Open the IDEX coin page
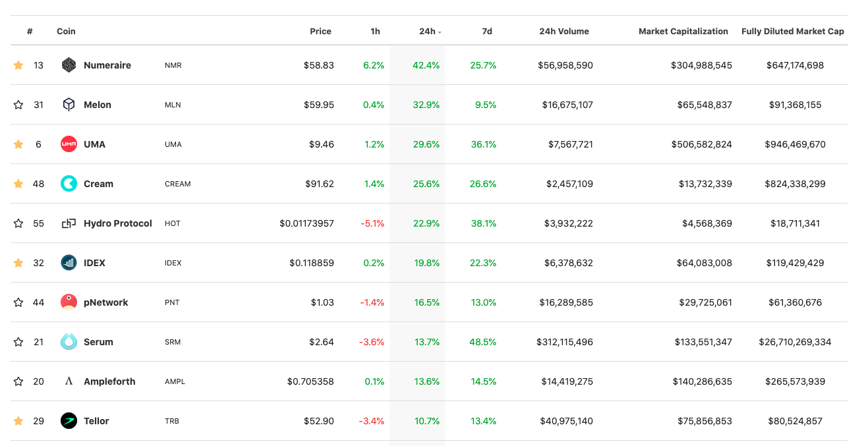Screen dimensions: 868x446 coord(94,263)
